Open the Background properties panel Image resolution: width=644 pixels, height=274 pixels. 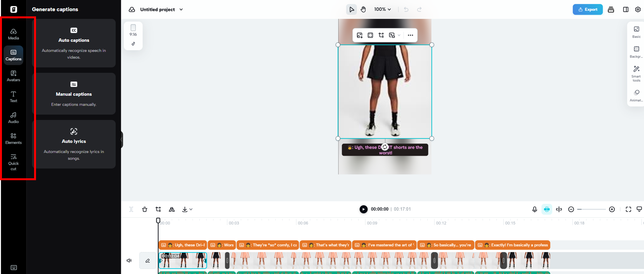coord(636,52)
